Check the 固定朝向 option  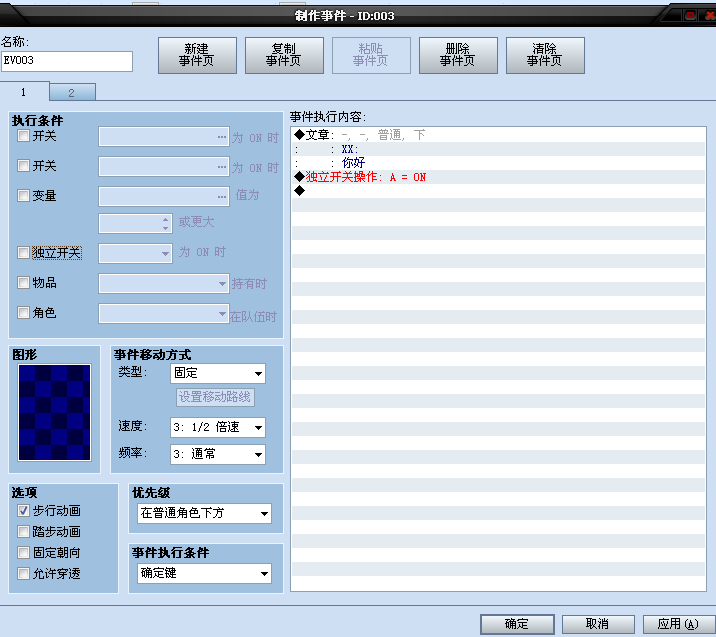(23, 553)
